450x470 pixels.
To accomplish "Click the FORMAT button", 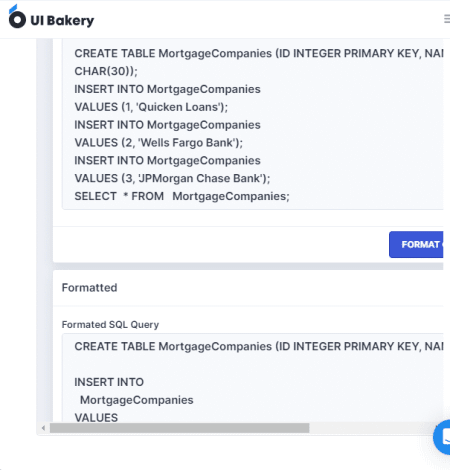I will pyautogui.click(x=416, y=245).
